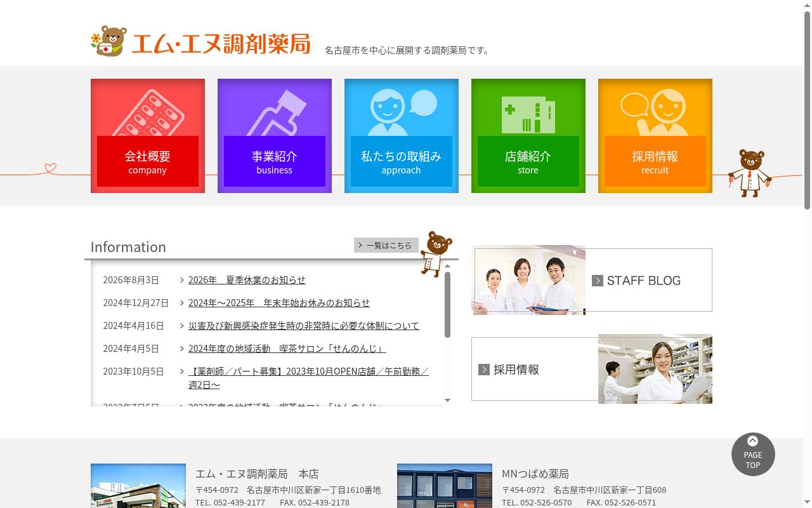This screenshot has height=508, width=812.
Task: Click the pharmacy building icon
Action: click(x=528, y=114)
